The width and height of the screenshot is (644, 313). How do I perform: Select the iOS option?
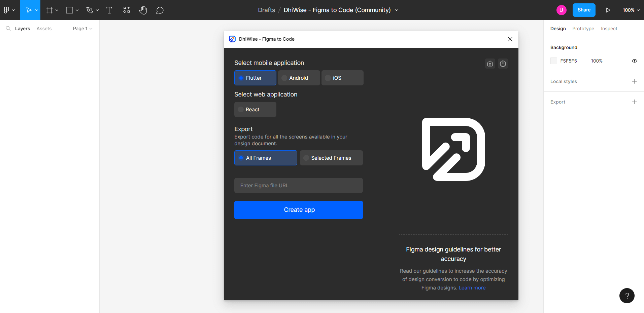[x=342, y=78]
